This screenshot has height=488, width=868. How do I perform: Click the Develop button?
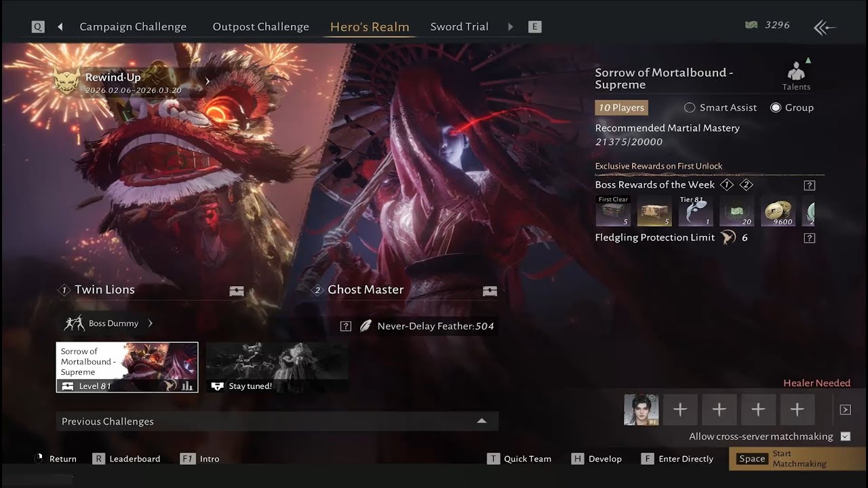click(597, 459)
